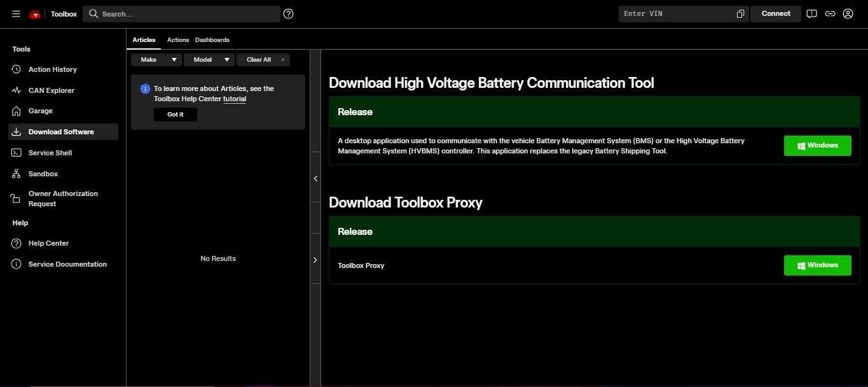Click the Service Documentation info icon
The height and width of the screenshot is (387, 868).
[17, 264]
